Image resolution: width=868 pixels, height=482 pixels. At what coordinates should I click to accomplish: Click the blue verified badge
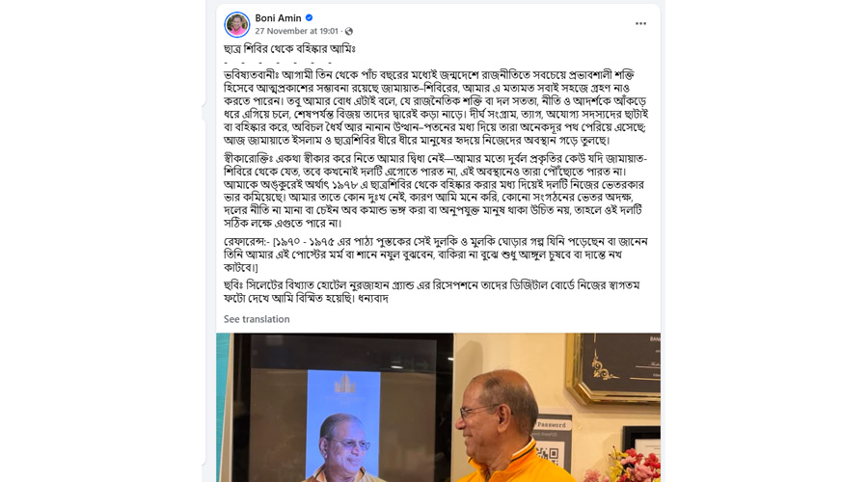(x=309, y=18)
